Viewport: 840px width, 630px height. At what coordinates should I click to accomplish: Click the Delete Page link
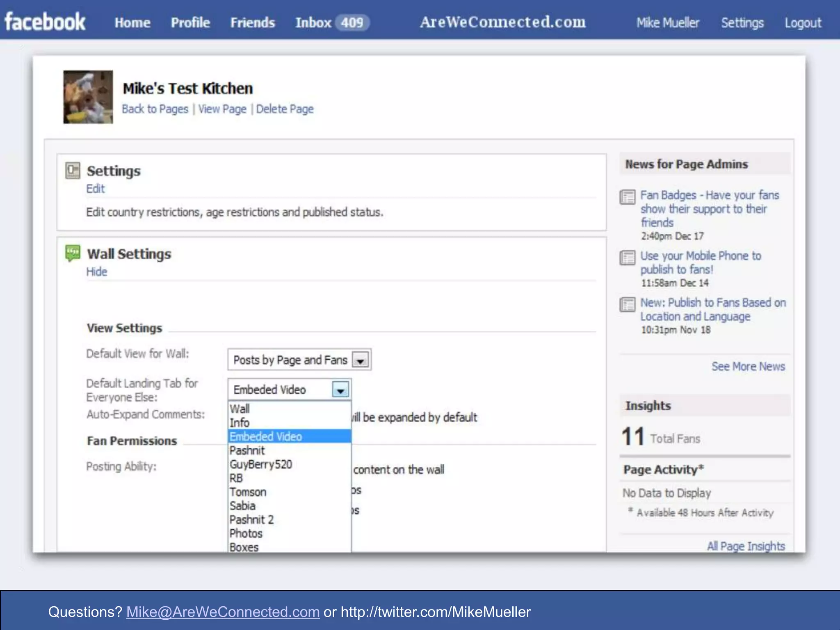pos(285,109)
